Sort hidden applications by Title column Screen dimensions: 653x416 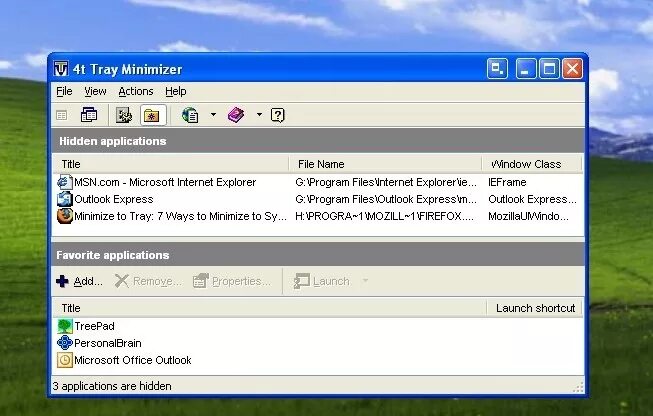[170, 164]
